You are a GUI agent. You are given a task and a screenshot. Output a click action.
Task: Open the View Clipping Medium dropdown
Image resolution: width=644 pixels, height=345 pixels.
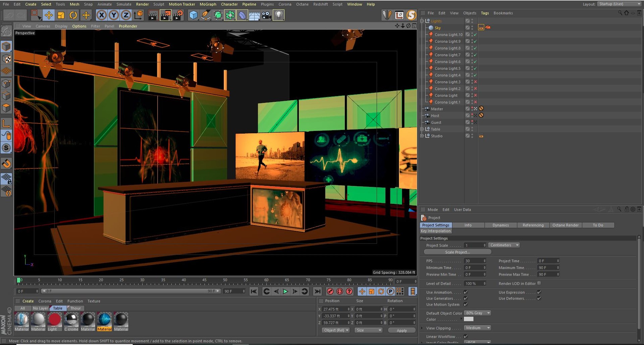pos(478,328)
